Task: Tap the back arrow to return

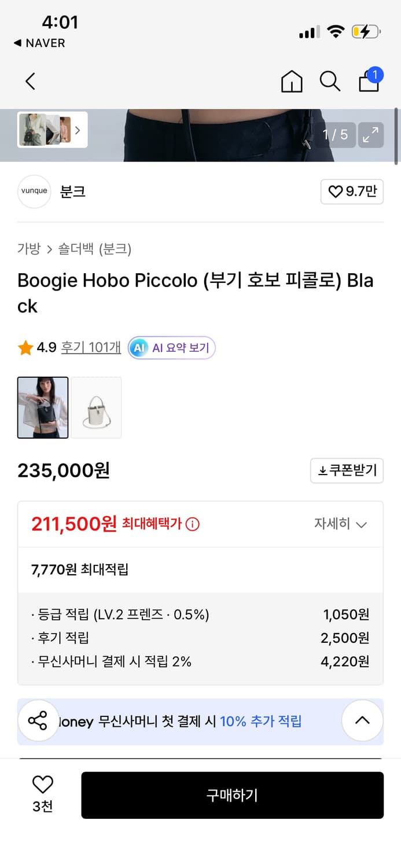Action: click(x=30, y=82)
